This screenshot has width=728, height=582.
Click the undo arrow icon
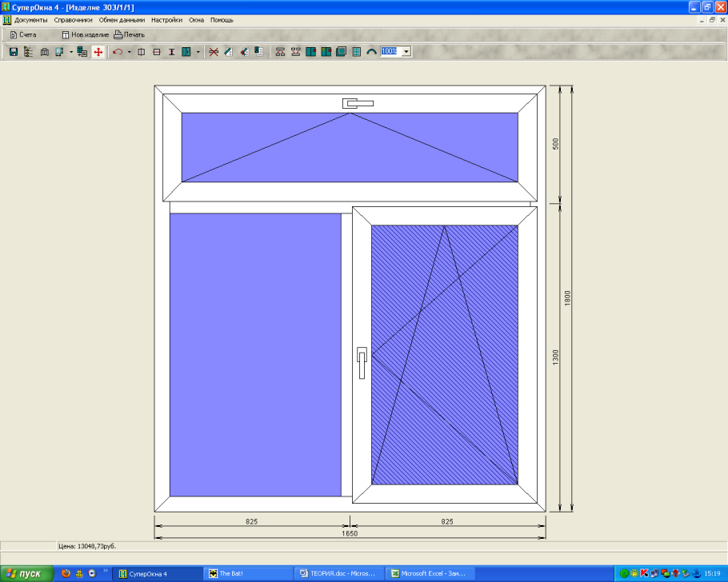coord(118,51)
